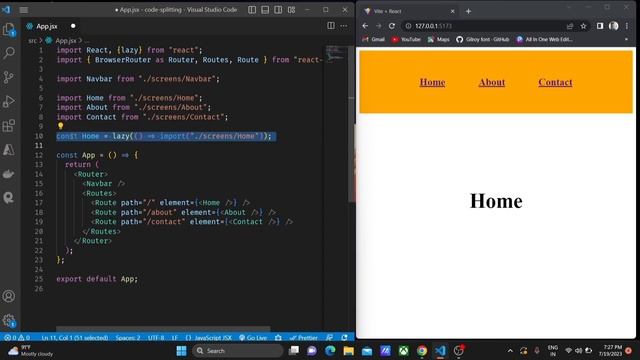
Task: Go back in the browser
Action: pos(365,26)
